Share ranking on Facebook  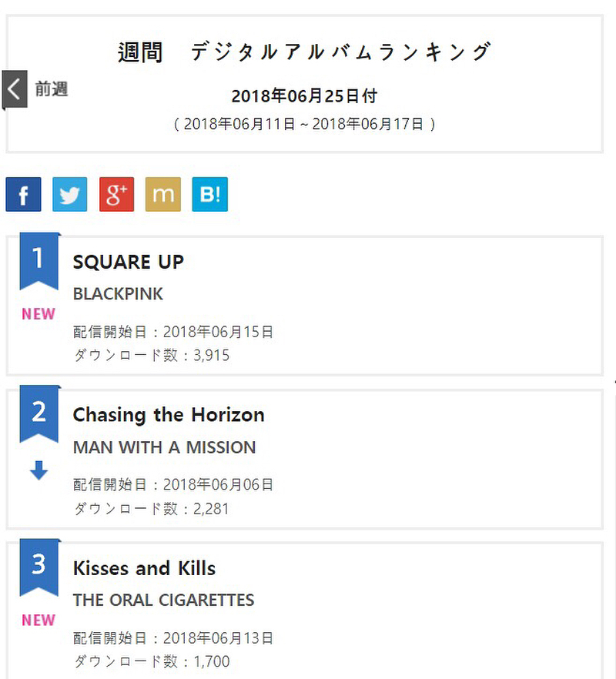[x=23, y=194]
